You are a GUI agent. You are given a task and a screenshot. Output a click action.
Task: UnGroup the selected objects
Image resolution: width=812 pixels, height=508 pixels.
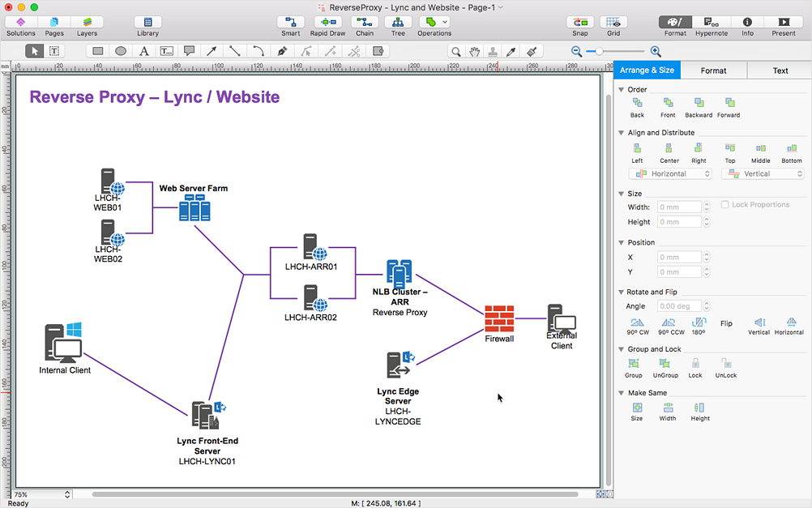pyautogui.click(x=665, y=369)
